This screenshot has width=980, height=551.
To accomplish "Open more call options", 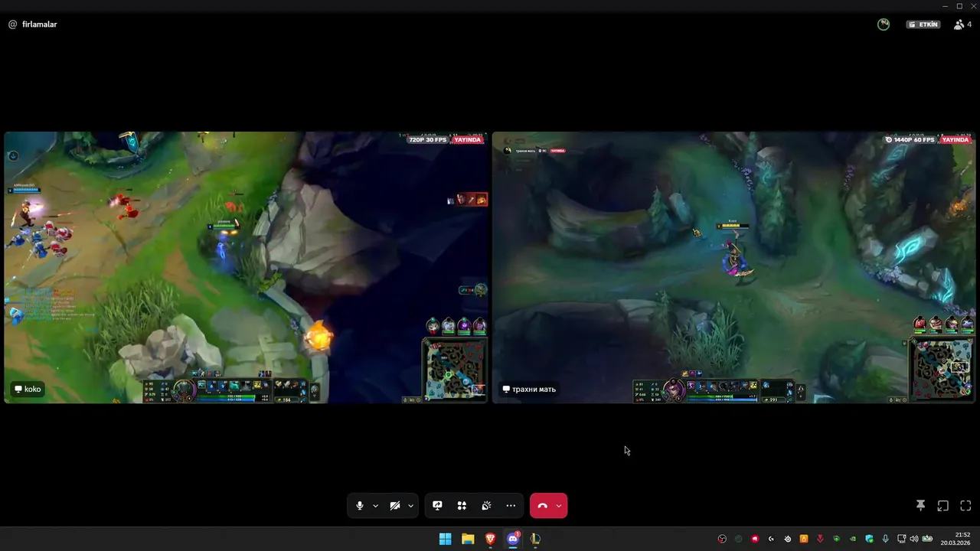I will coord(511,506).
